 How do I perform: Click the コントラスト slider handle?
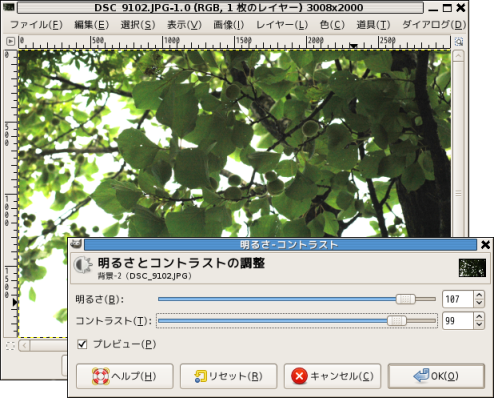(397, 321)
